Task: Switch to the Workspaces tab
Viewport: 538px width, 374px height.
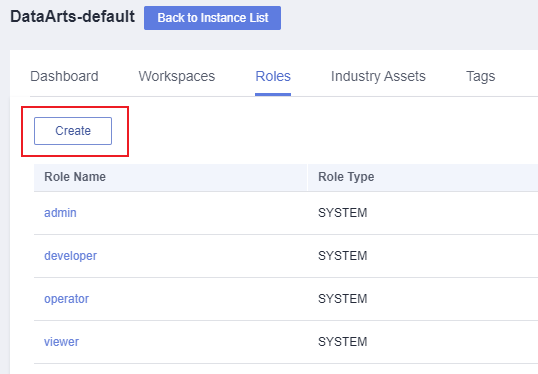Action: (177, 76)
